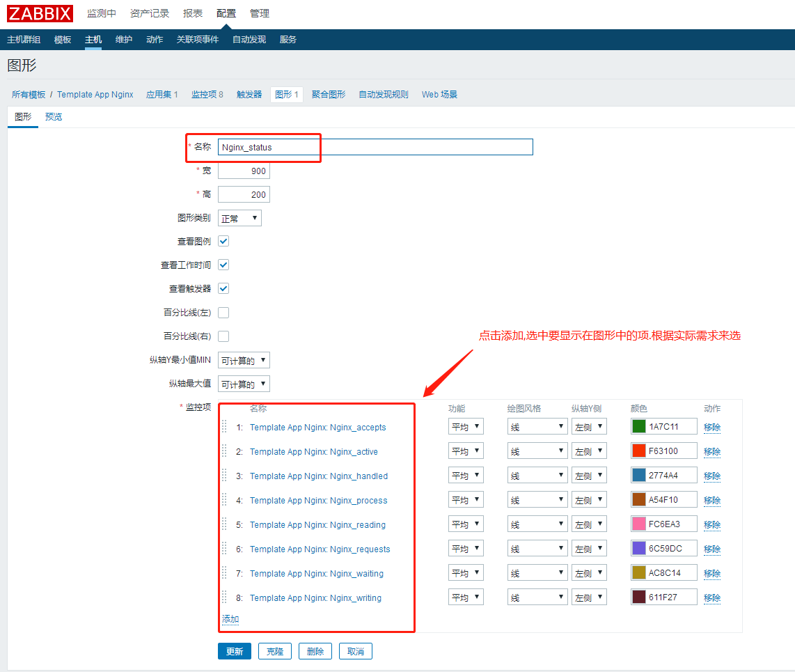The width and height of the screenshot is (795, 672).
Task: Grab drag handle for Nginx_waiting row
Action: 224,572
